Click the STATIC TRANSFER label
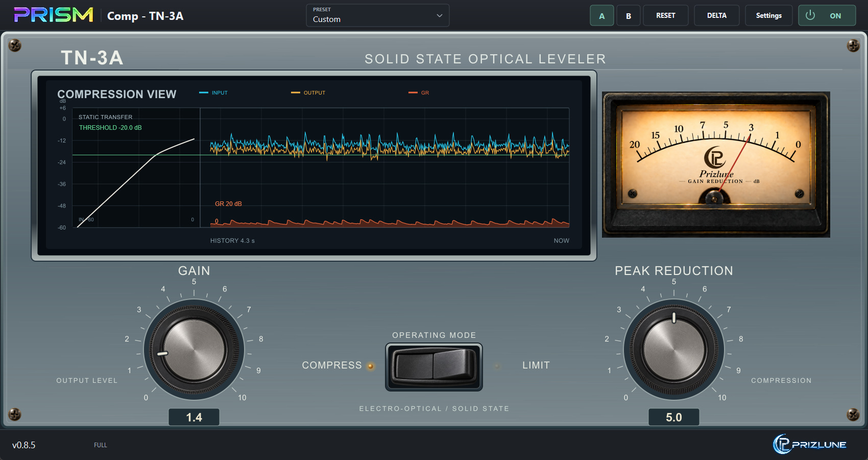 (105, 117)
